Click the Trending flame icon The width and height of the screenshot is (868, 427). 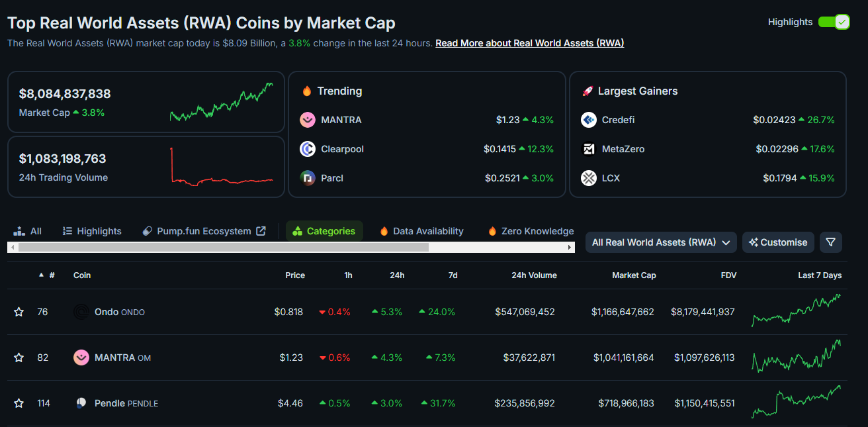click(306, 91)
